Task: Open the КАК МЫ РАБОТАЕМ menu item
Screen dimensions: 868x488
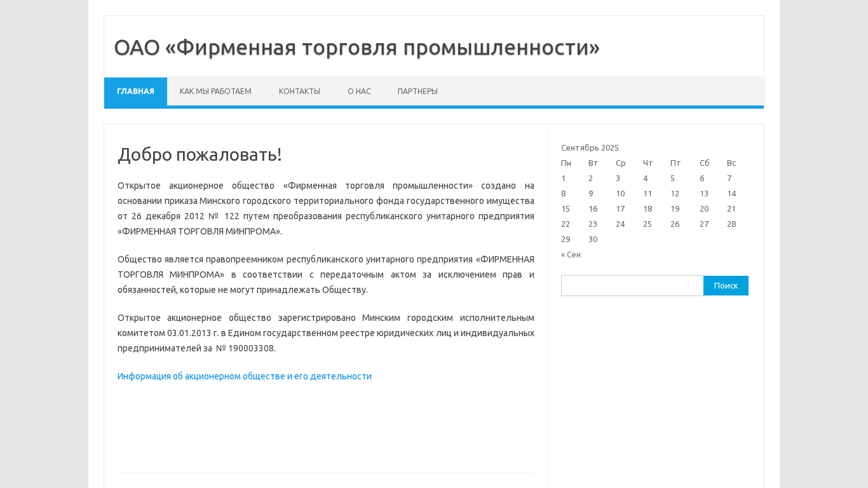Action: [x=215, y=91]
